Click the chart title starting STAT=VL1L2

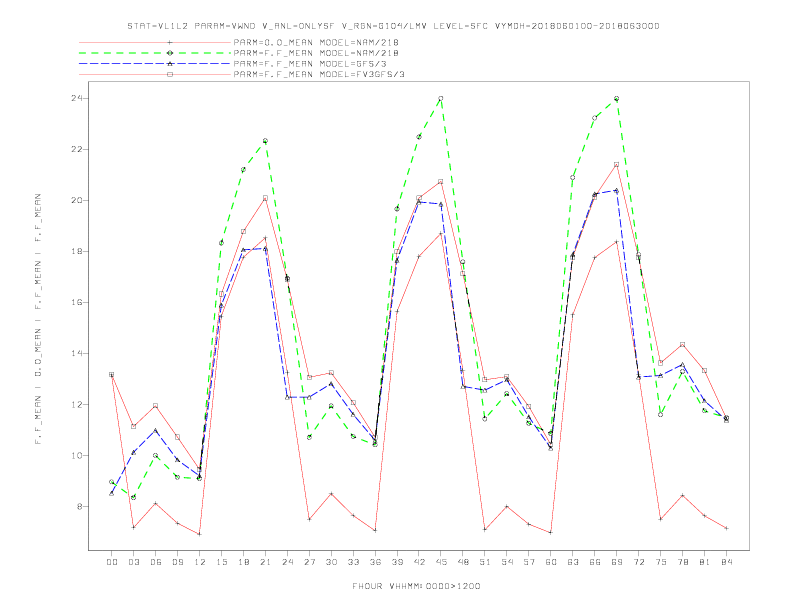tap(393, 26)
